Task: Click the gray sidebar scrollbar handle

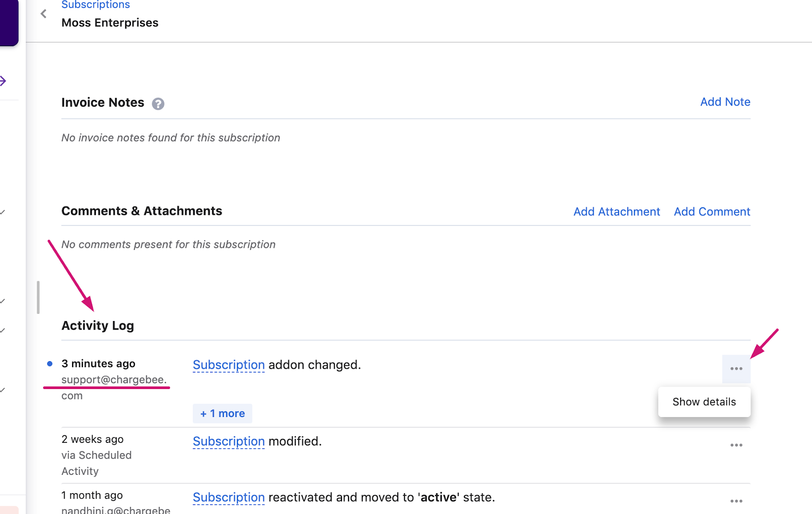Action: tap(38, 297)
